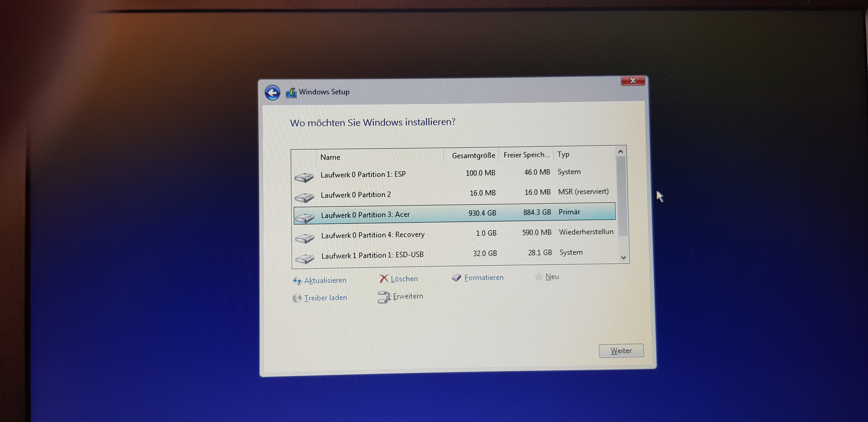
Task: Click the Primär type cell
Action: [569, 212]
